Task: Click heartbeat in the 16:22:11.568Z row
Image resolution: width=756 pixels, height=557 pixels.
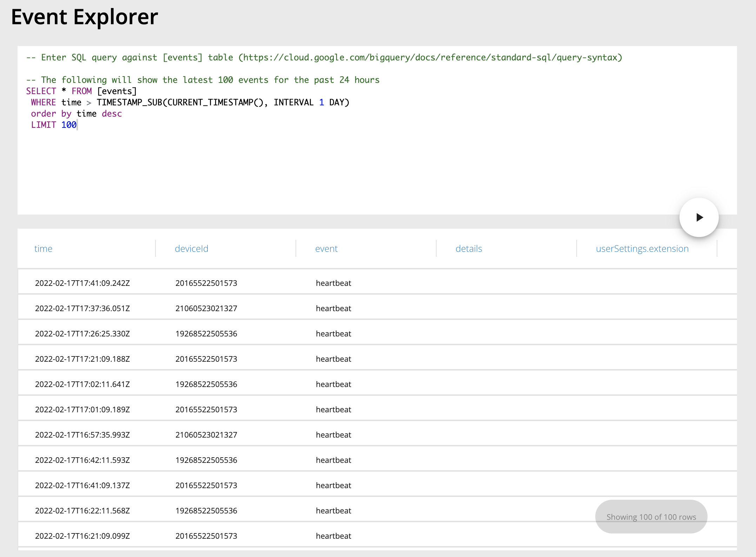Action: tap(333, 511)
